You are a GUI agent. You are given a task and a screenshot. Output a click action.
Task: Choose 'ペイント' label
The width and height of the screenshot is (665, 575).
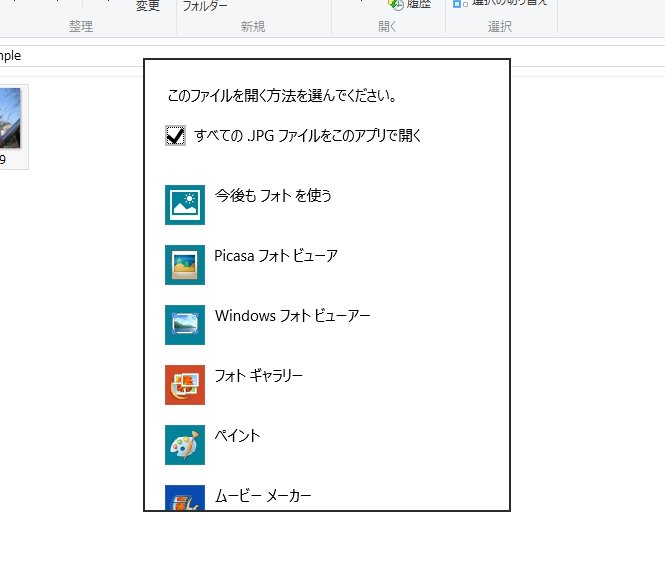pos(237,435)
